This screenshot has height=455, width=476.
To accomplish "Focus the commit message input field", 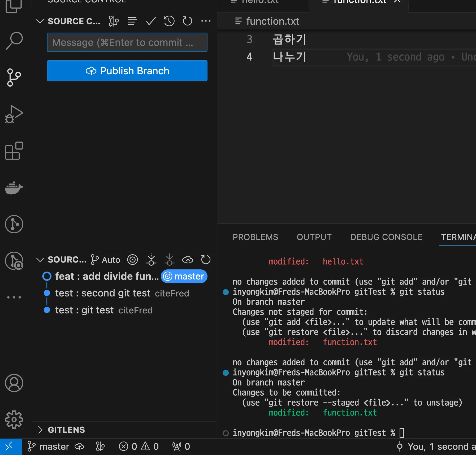I will click(x=127, y=42).
